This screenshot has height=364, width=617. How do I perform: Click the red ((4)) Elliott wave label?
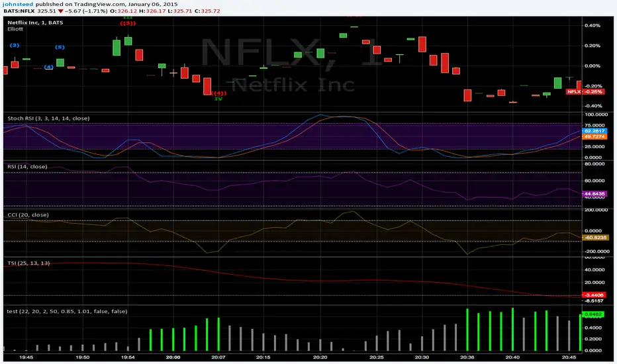click(x=218, y=93)
